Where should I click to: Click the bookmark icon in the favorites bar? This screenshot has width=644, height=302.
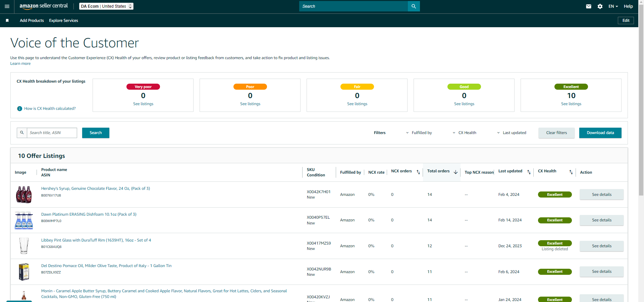[x=7, y=20]
